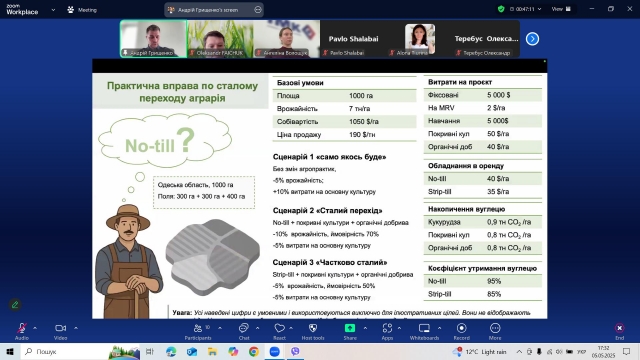640x360 pixels.
Task: Expand the audio options arrow
Action: tap(35, 328)
